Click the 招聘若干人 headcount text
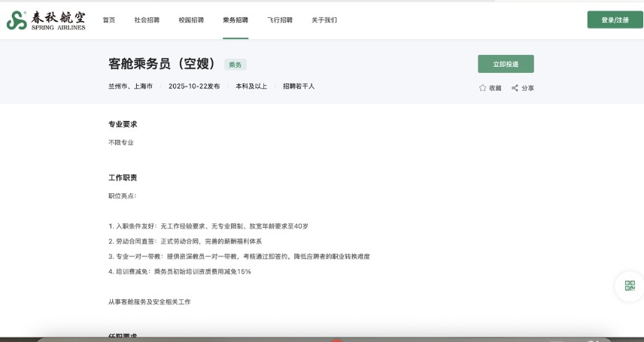Image resolution: width=644 pixels, height=342 pixels. [x=299, y=86]
